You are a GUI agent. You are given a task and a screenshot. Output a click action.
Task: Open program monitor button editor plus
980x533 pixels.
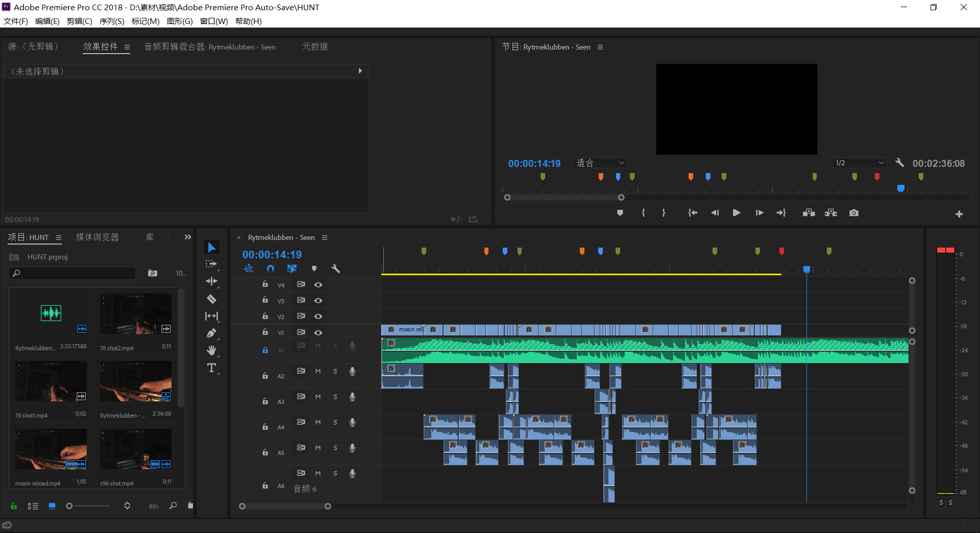click(959, 214)
